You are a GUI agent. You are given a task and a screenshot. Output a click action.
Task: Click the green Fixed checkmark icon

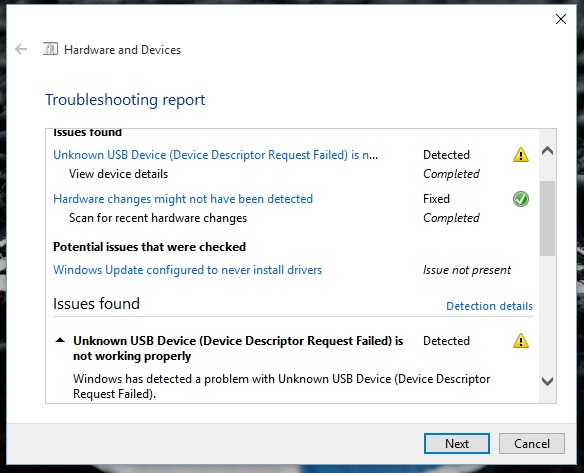521,199
